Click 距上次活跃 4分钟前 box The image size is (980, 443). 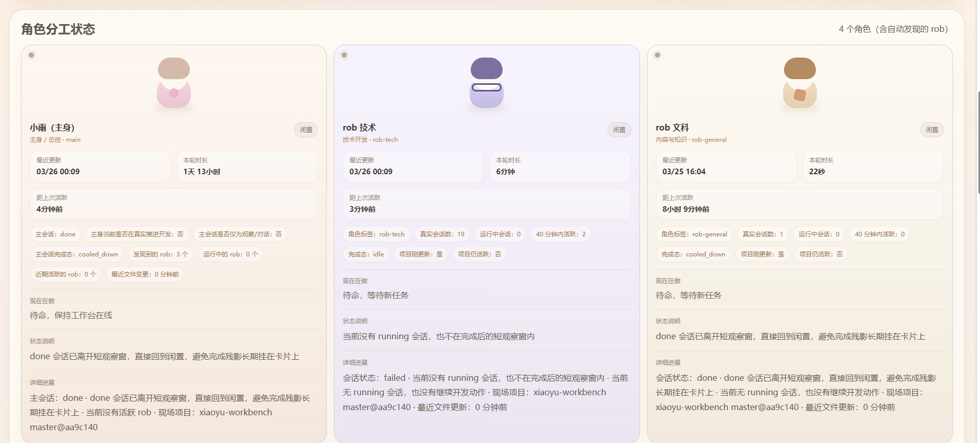[x=174, y=204]
